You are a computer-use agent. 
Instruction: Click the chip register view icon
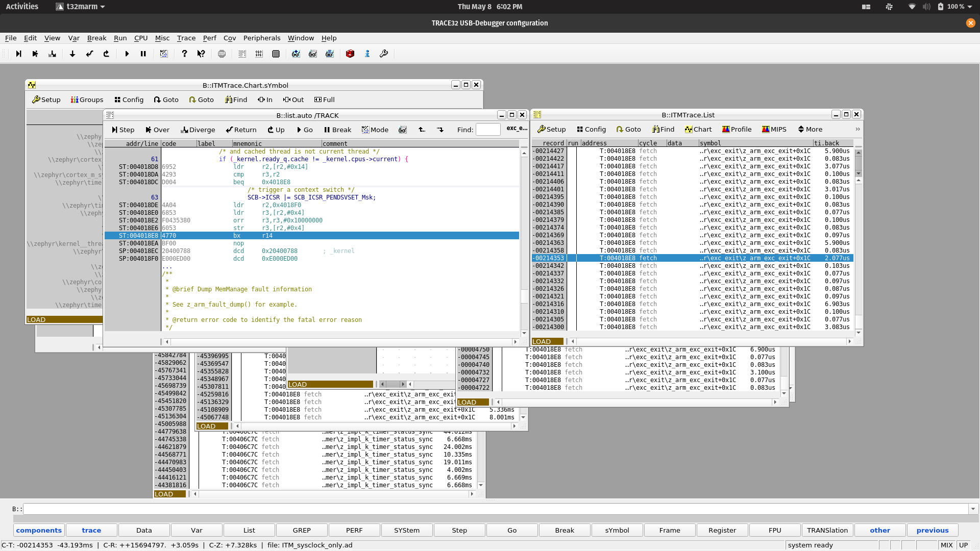coord(276,54)
